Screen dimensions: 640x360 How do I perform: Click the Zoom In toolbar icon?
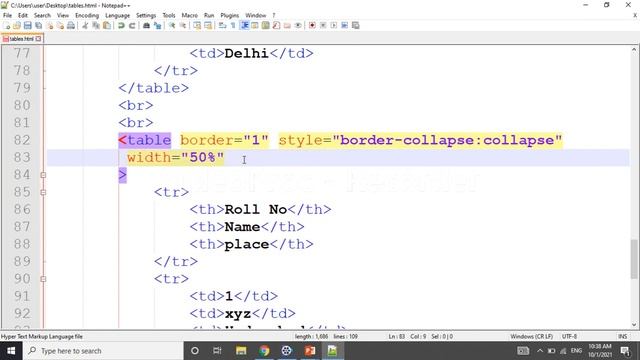(x=172, y=26)
